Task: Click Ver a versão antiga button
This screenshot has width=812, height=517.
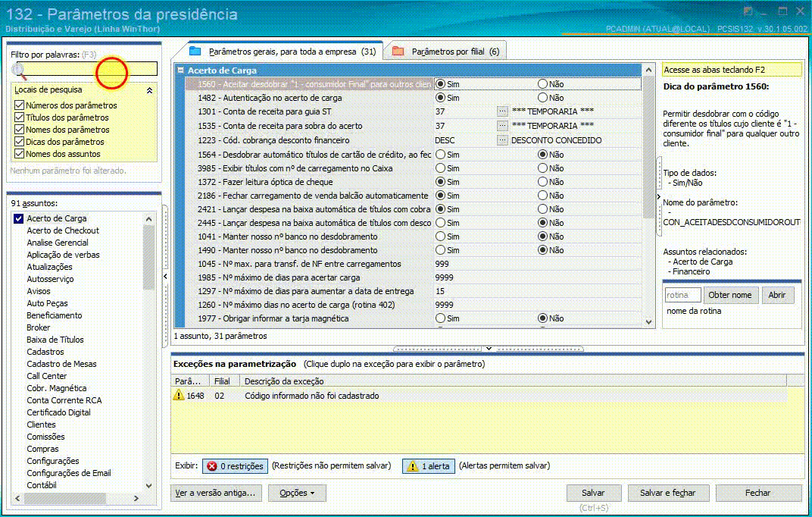Action: [216, 493]
